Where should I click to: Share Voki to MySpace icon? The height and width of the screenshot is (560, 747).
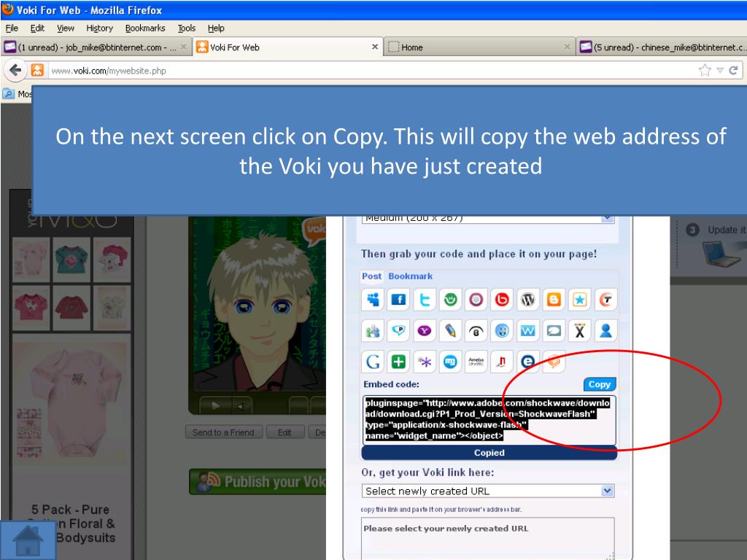[373, 300]
